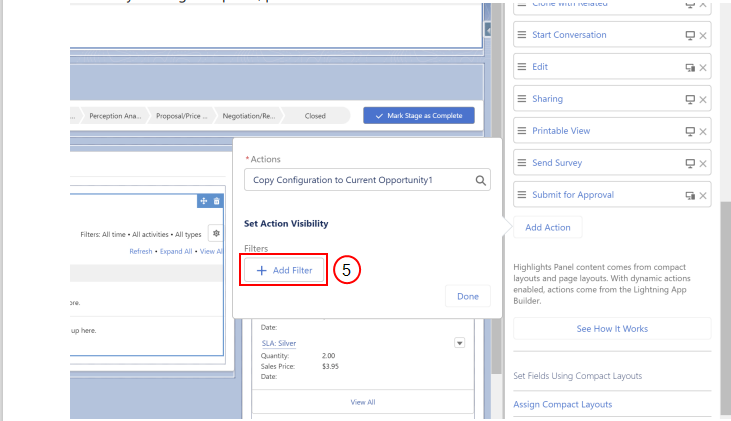
Task: Remove the Start Conversation action
Action: point(703,35)
